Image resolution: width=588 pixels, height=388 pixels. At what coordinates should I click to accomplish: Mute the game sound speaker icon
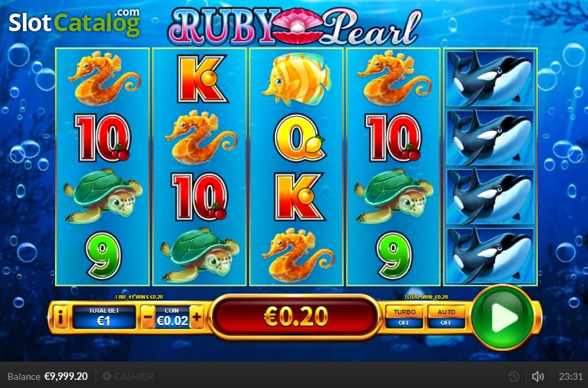[538, 376]
